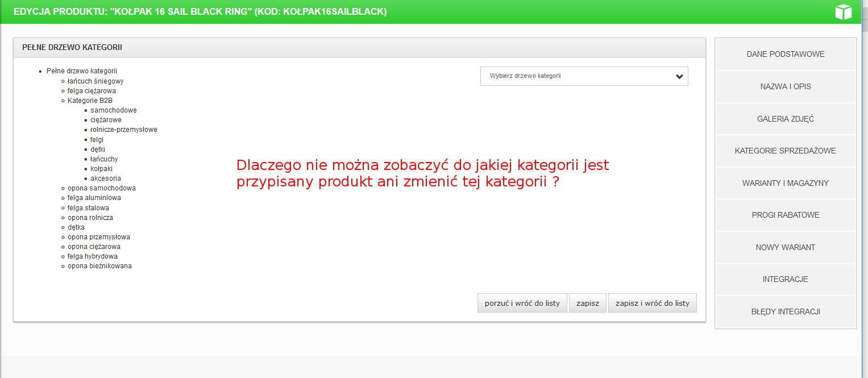
Task: Click 'zapisz i wróć do listy' button
Action: [652, 304]
